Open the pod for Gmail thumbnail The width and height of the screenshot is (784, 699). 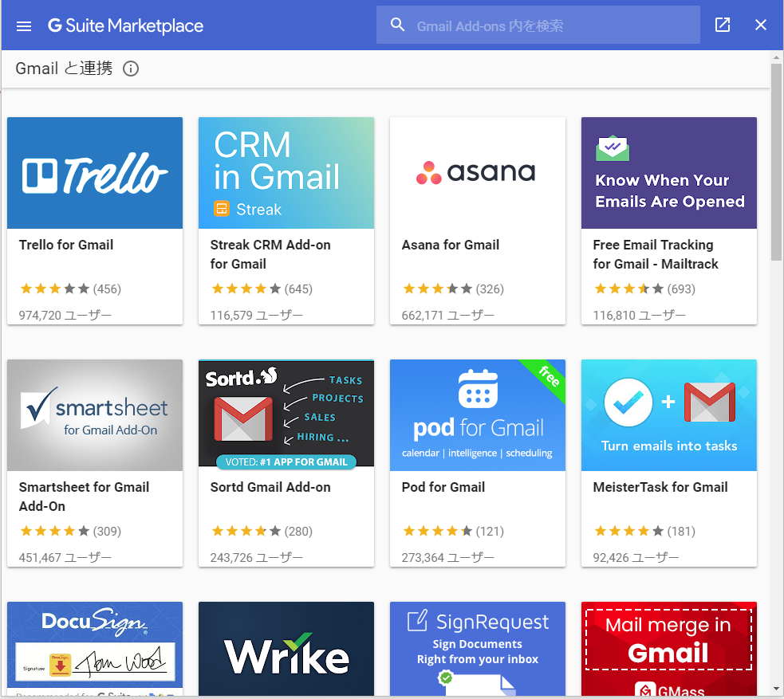tap(478, 415)
